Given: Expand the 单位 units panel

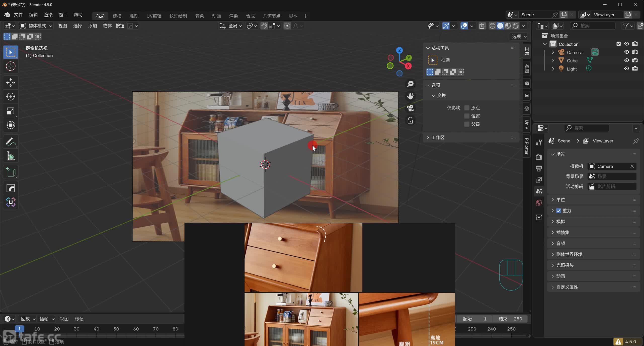Looking at the screenshot, I should click(560, 200).
